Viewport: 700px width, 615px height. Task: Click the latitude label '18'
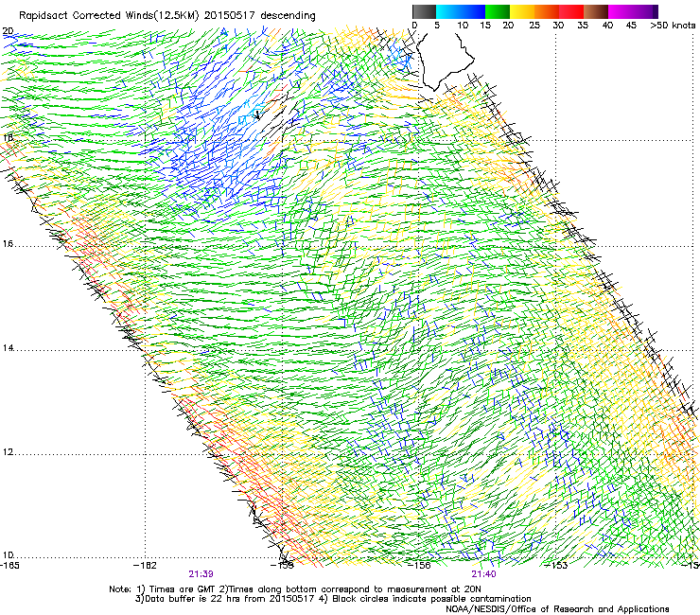[x=8, y=137]
